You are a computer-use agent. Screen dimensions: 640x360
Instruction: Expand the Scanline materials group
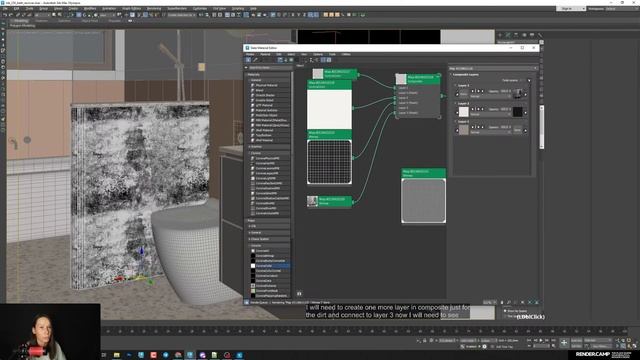268,147
